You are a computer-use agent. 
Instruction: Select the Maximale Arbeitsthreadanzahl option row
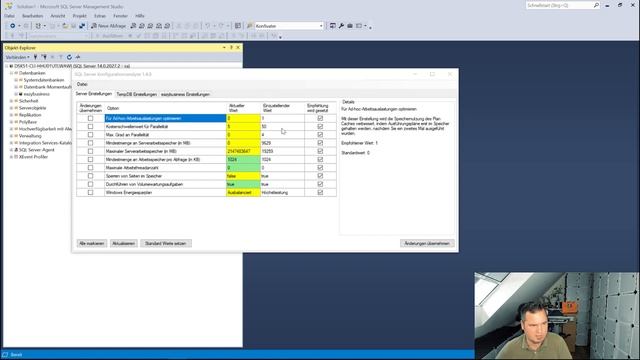point(165,168)
